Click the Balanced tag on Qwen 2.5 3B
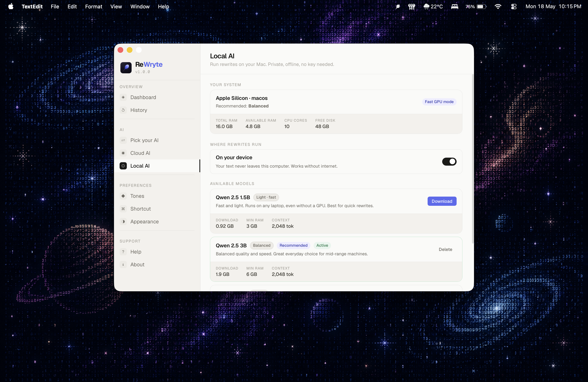The image size is (588, 382). pos(262,245)
